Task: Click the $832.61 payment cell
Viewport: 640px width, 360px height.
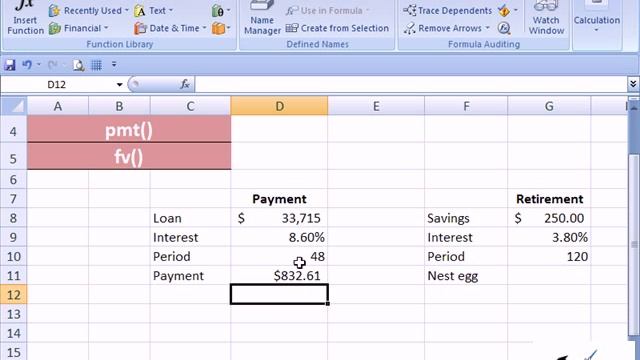Action: click(279, 276)
